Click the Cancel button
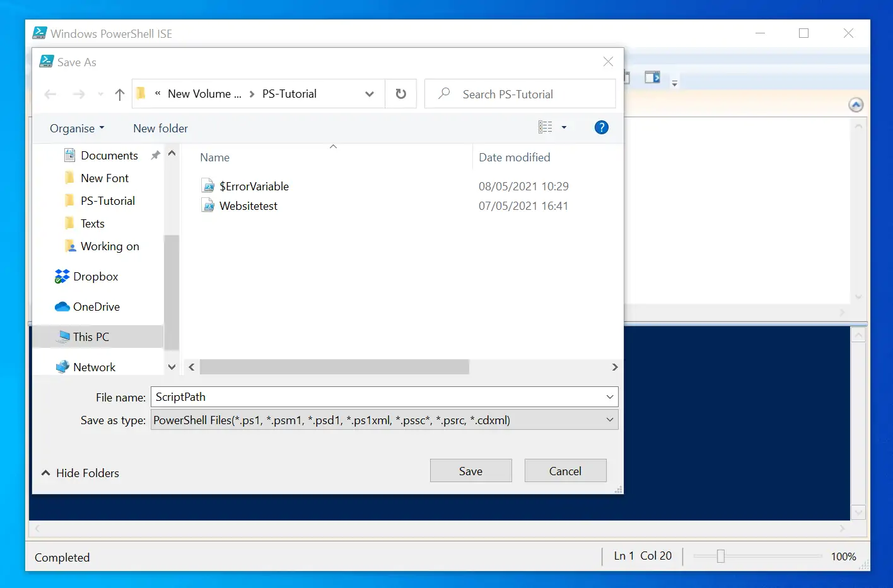Screen dimensions: 893x588 click(565, 471)
